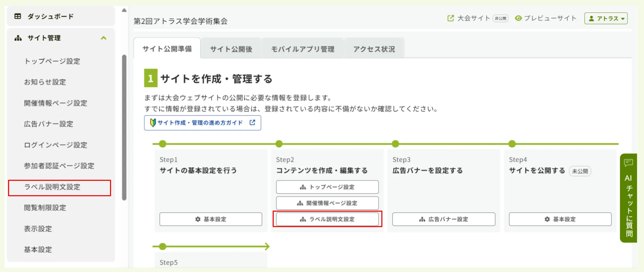Open 表示設定 in the sidebar
The image size is (644, 272).
tap(38, 229)
